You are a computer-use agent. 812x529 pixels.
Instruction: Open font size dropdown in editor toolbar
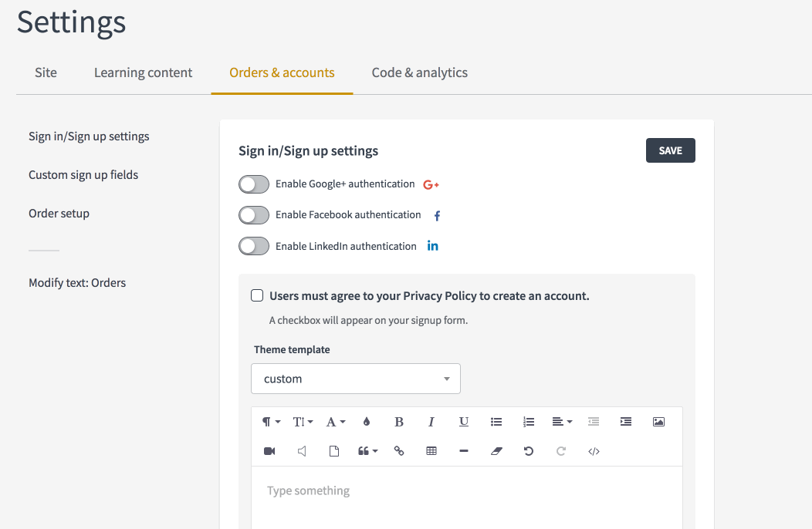pyautogui.click(x=303, y=422)
